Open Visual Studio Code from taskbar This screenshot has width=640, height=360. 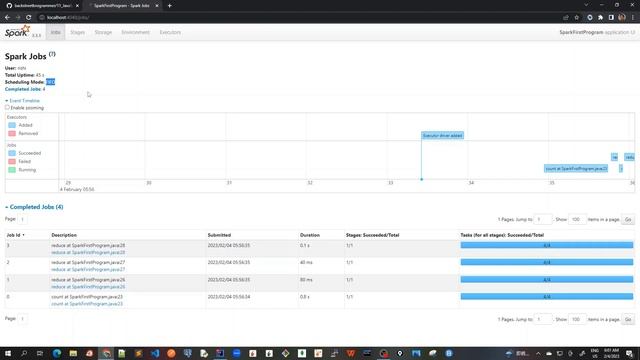[155, 353]
